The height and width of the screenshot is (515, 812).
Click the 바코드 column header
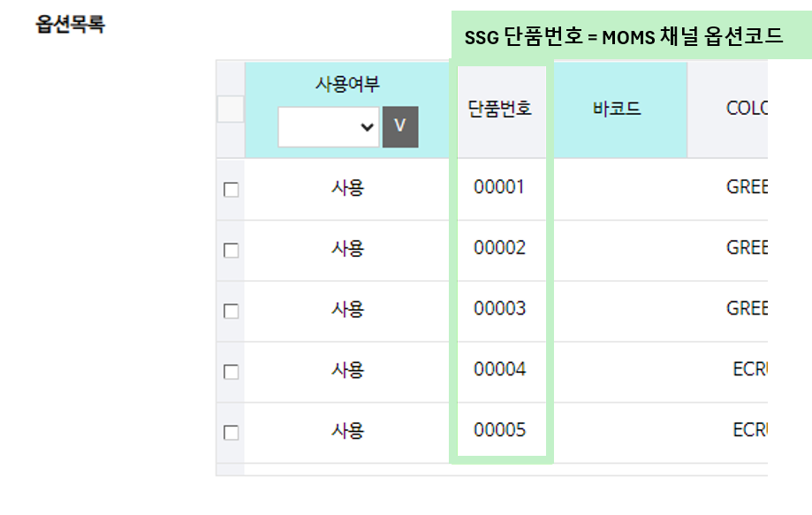tap(617, 109)
